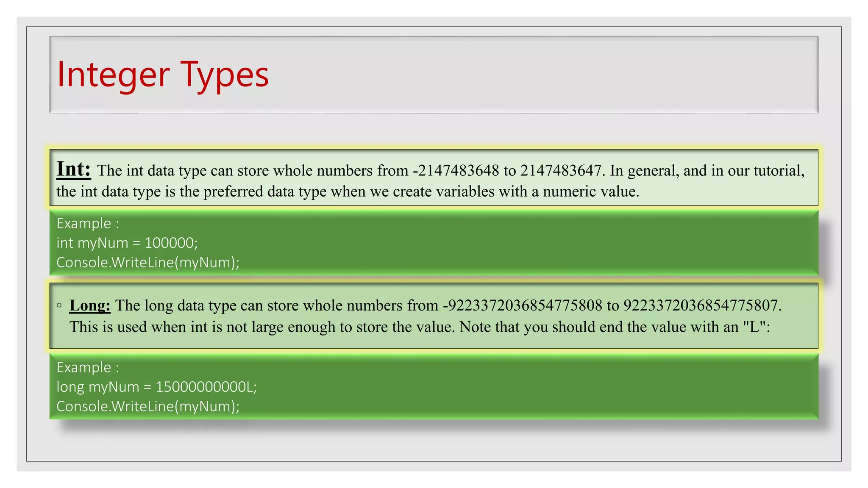Click the number -9223372036854775808
Image resolution: width=868 pixels, height=488 pixels.
click(x=523, y=305)
